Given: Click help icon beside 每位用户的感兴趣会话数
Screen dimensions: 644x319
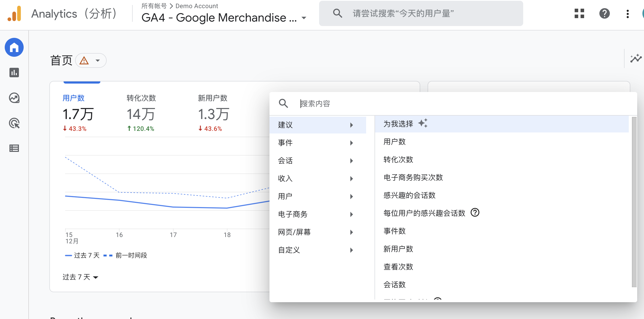Looking at the screenshot, I should pyautogui.click(x=475, y=212).
